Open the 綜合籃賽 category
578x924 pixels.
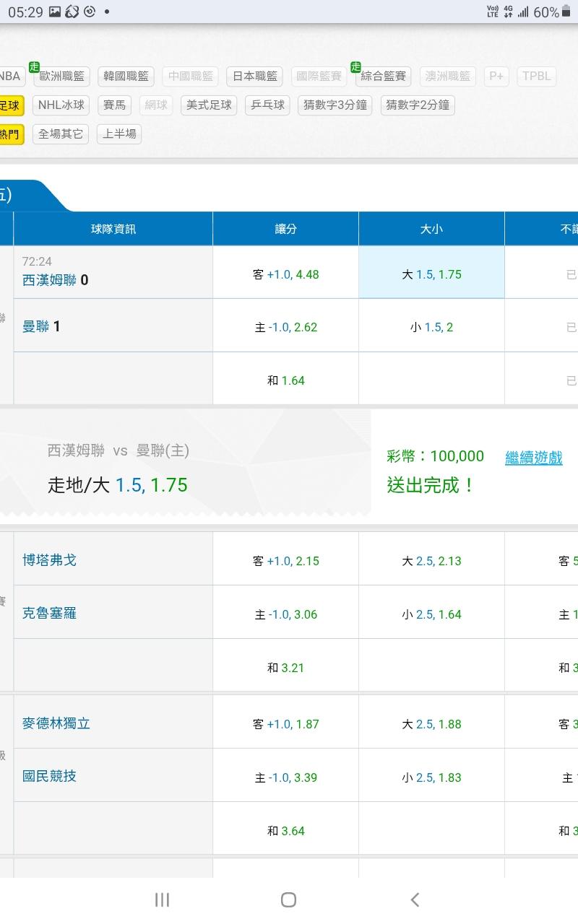pyautogui.click(x=383, y=76)
